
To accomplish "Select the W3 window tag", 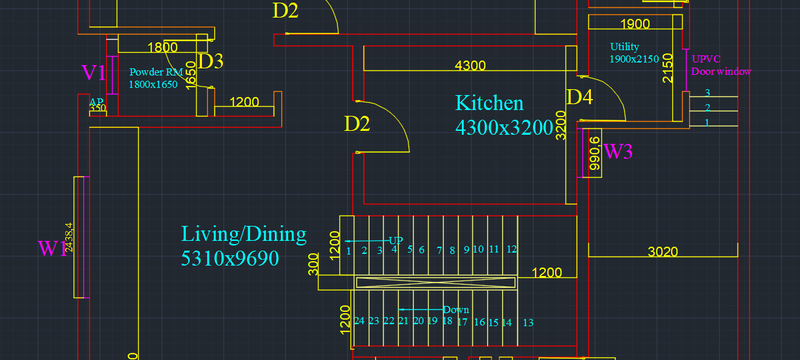I will tap(618, 152).
